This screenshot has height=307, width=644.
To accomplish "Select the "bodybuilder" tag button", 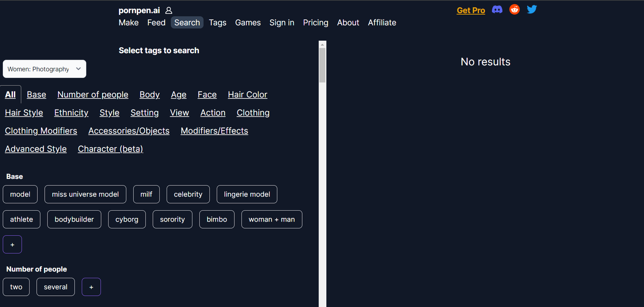I will pos(74,219).
